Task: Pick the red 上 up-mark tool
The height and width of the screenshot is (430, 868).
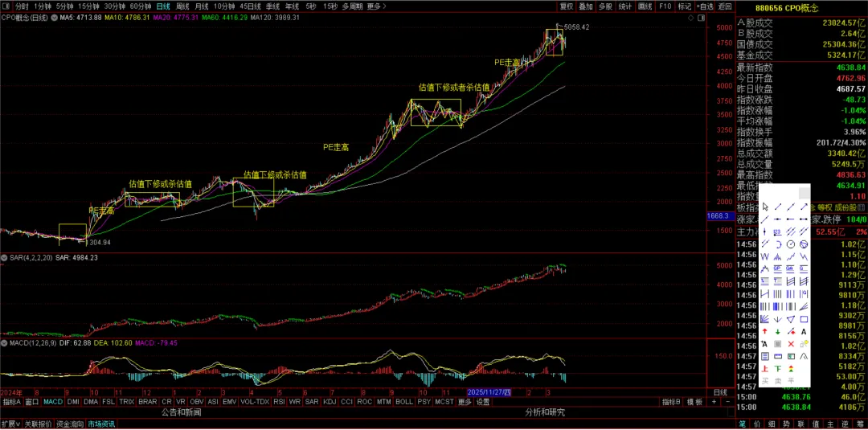Action: point(765,369)
